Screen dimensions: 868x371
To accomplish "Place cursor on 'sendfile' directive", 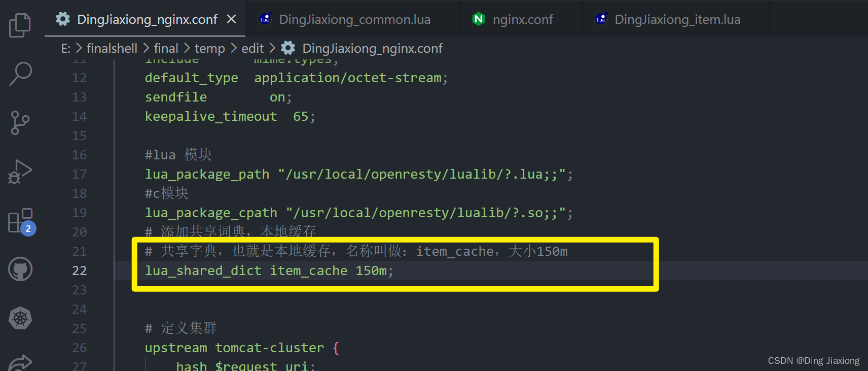I will coord(176,97).
